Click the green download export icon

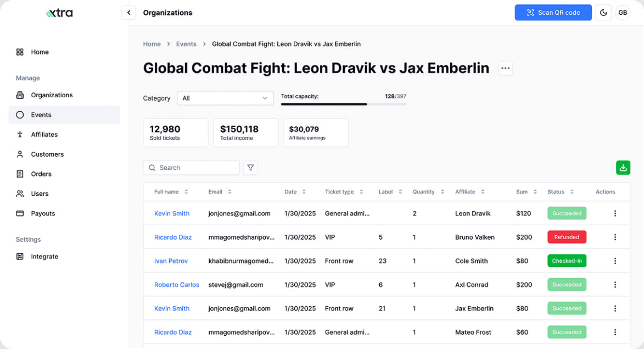pyautogui.click(x=623, y=168)
